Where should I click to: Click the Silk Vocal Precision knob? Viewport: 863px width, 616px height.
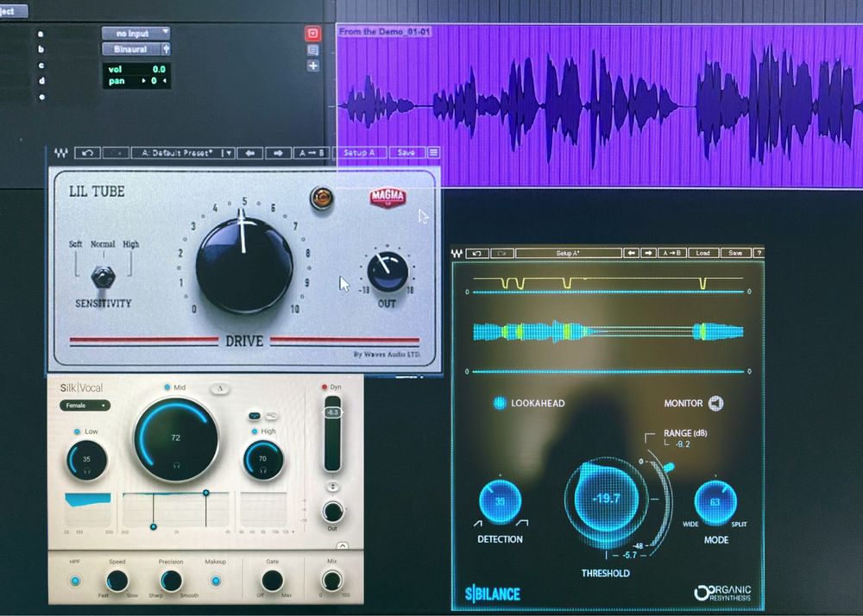click(171, 581)
